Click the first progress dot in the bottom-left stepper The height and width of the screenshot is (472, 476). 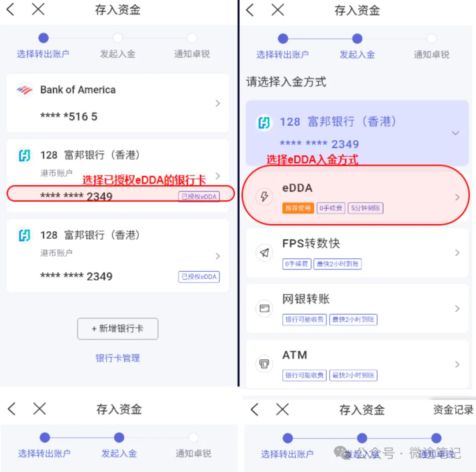coord(45,437)
